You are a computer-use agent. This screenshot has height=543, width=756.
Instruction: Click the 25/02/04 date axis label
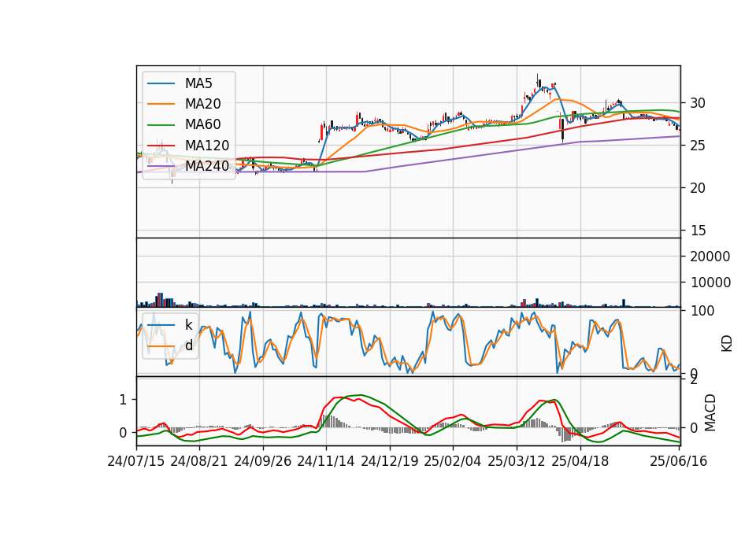pyautogui.click(x=453, y=461)
